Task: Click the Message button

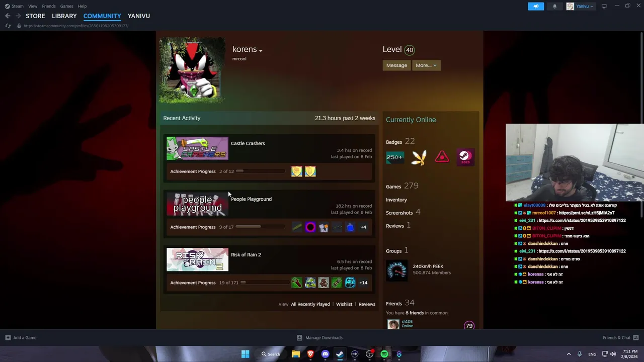Action: pyautogui.click(x=396, y=65)
